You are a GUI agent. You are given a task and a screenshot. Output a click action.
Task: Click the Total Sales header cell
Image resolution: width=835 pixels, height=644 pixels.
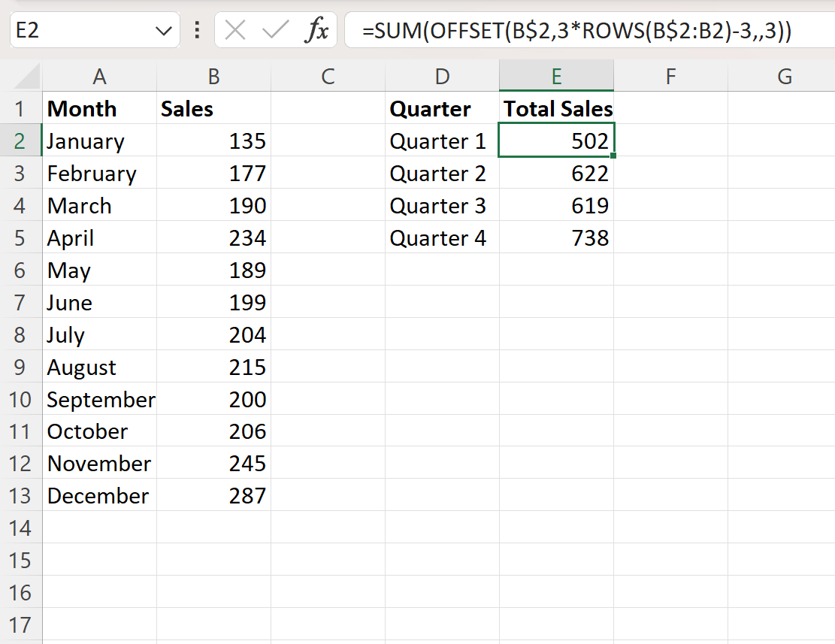556,108
